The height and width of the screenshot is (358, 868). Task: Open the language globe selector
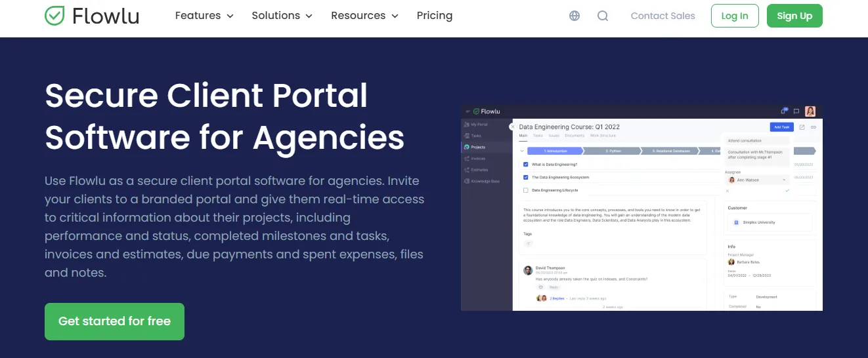[575, 16]
